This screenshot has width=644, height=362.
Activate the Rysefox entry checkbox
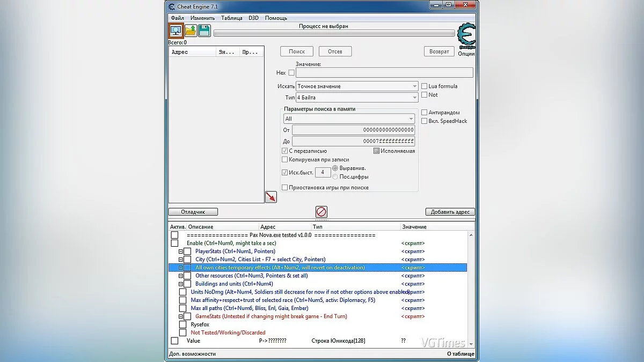point(183,324)
